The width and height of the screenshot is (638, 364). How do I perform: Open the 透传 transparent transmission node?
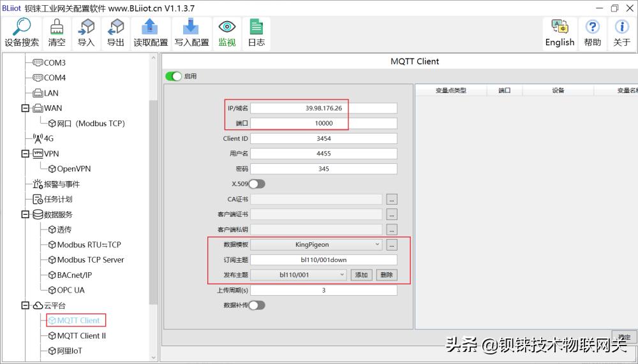click(60, 229)
